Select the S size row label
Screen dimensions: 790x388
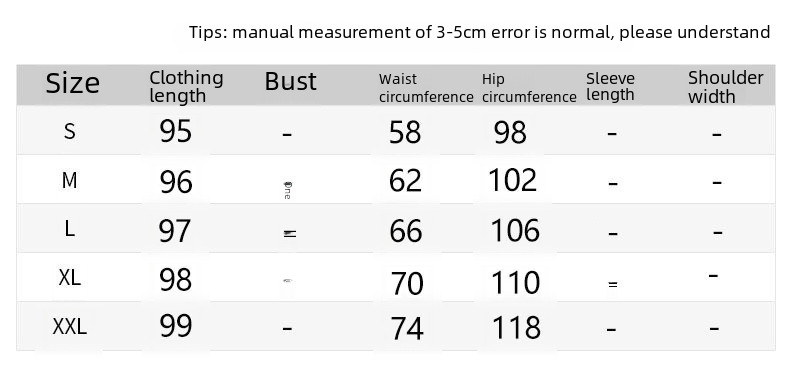coord(70,132)
